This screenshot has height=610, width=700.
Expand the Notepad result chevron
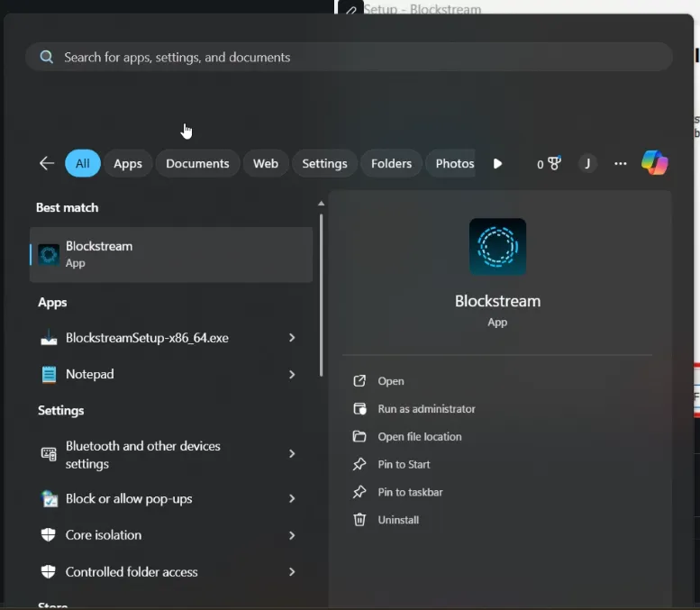pos(292,374)
